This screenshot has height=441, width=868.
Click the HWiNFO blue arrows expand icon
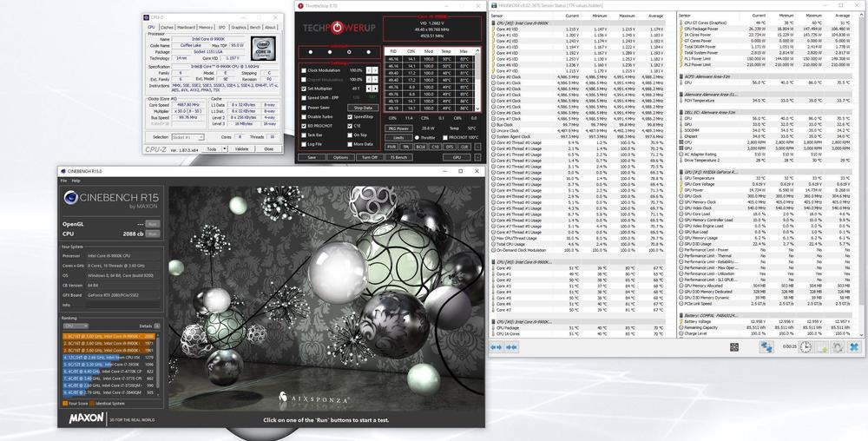click(767, 346)
